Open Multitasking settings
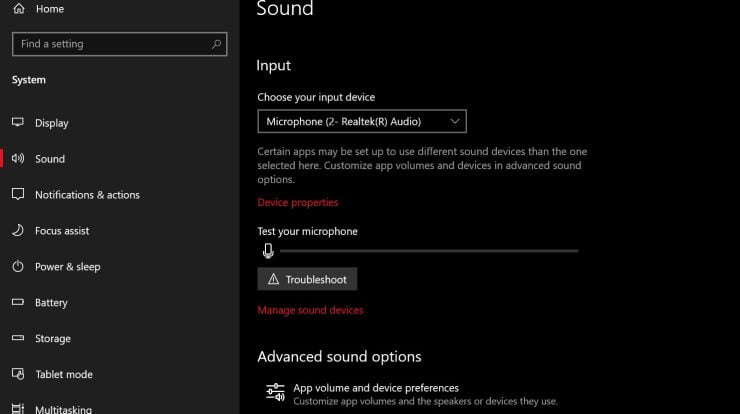 click(63, 409)
